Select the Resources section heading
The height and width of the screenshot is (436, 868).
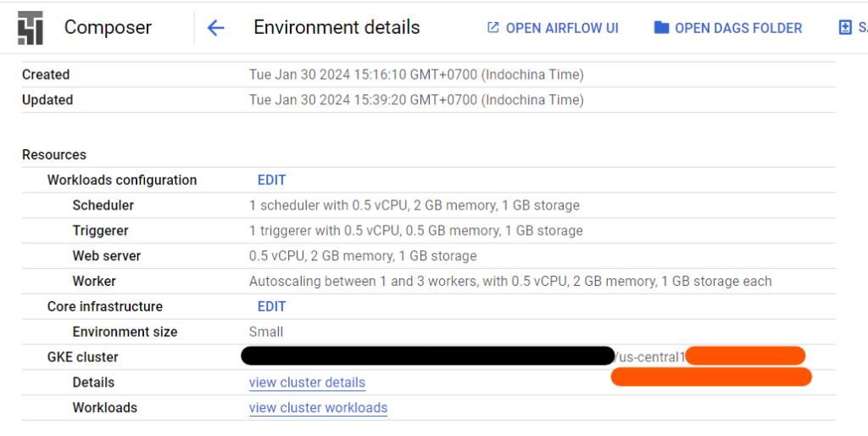(x=54, y=155)
